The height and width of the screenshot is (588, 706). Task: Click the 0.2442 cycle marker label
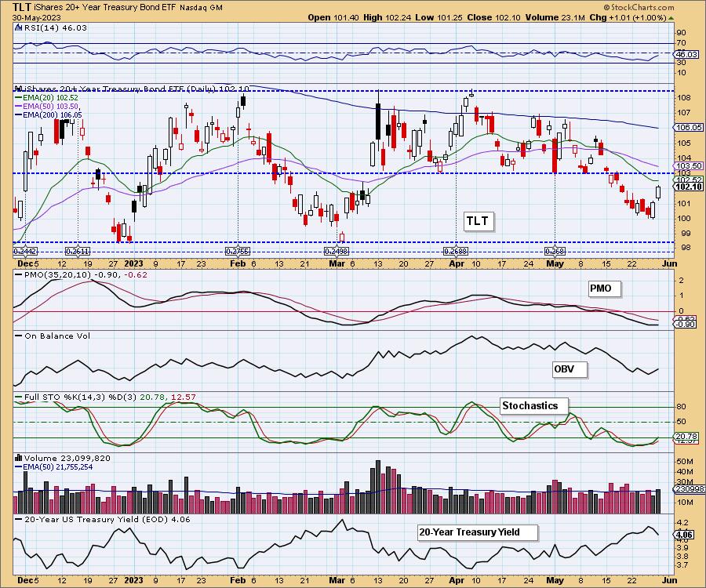coord(25,251)
